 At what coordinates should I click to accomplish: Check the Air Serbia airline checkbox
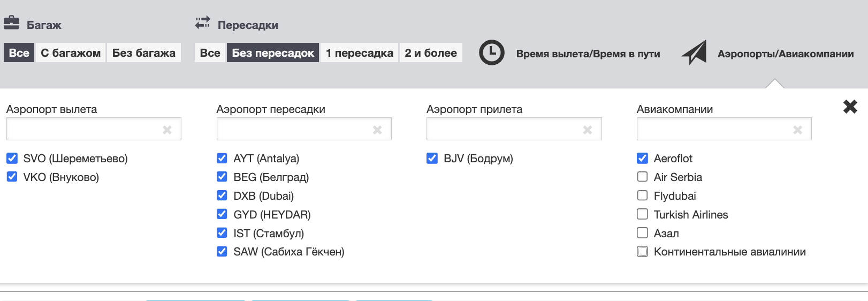point(642,177)
